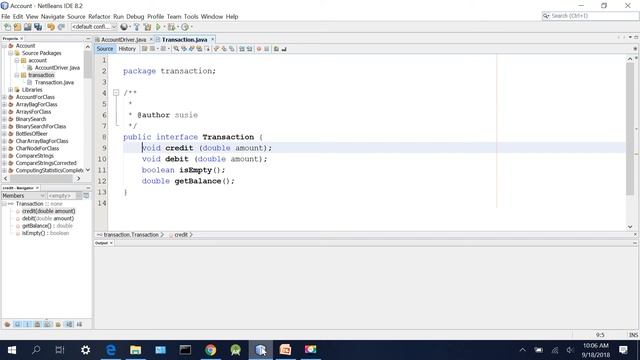Toggle the editor Toggle Bookmark icon
This screenshot has width=640, height=360.
(232, 49)
